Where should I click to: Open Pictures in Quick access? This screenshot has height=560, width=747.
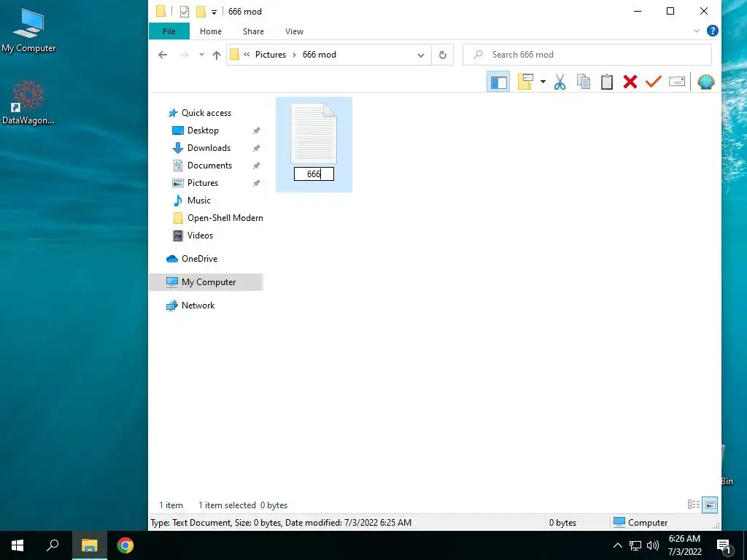coord(203,183)
